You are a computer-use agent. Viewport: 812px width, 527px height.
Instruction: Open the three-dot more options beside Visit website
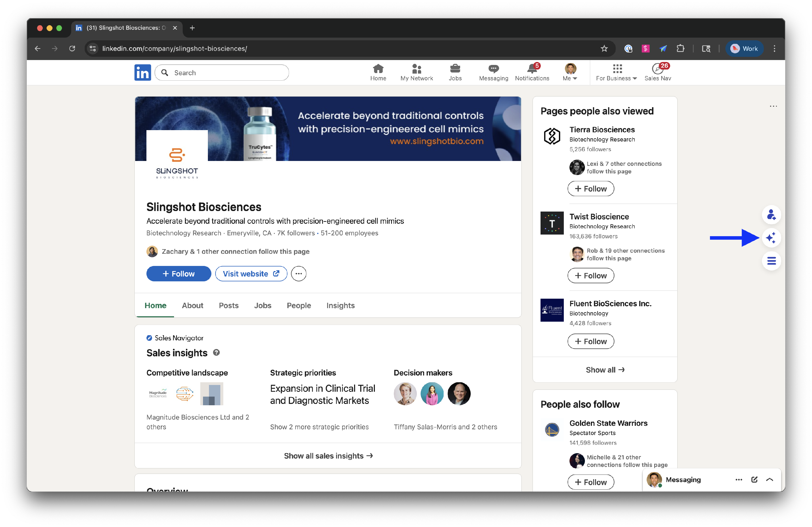(x=299, y=274)
